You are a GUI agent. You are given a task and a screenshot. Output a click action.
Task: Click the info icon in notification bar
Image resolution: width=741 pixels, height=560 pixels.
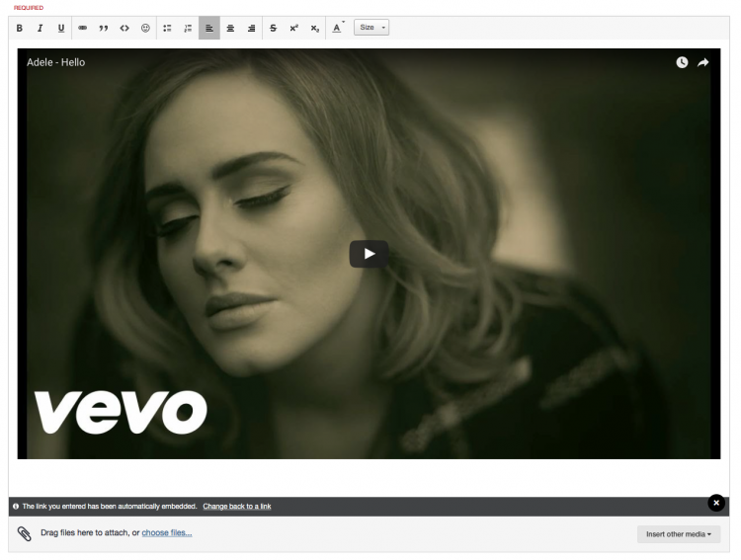point(16,506)
